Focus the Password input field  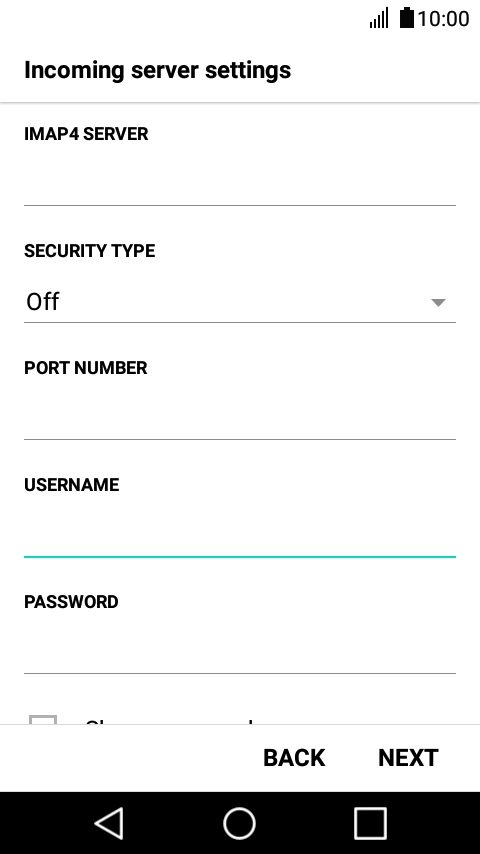[240, 652]
